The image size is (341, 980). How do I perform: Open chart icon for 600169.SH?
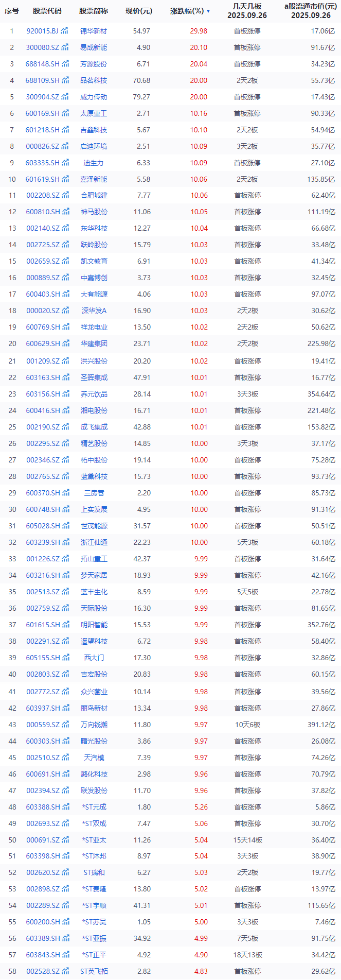click(x=65, y=113)
